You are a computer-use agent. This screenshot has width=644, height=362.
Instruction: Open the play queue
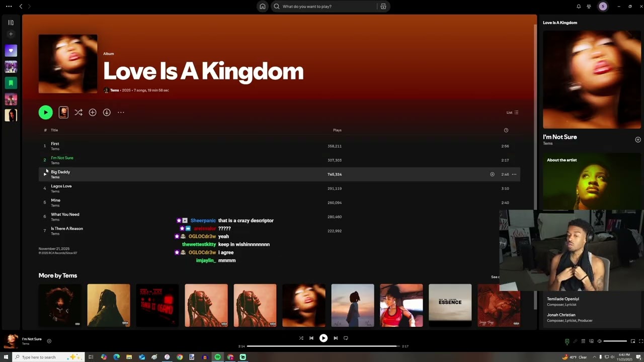click(583, 341)
